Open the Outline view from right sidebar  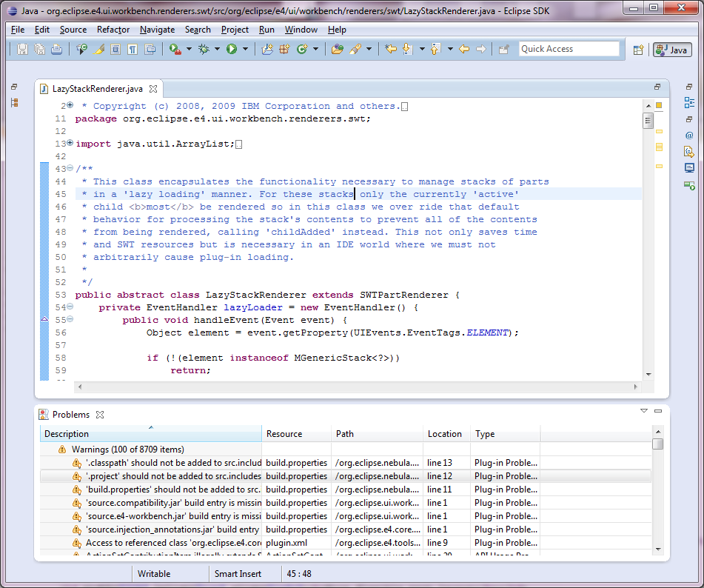point(690,102)
